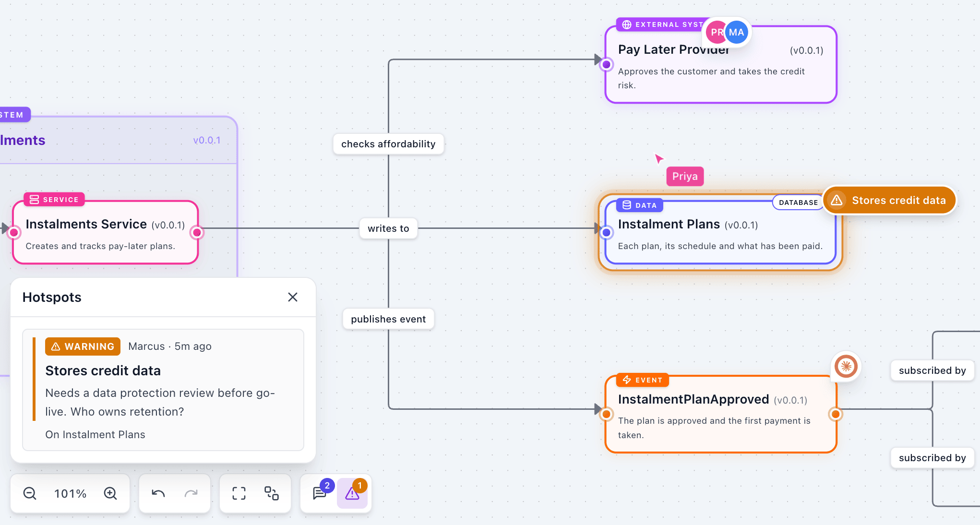The image size is (980, 525).
Task: Open the comments panel with 2 badge
Action: (320, 493)
